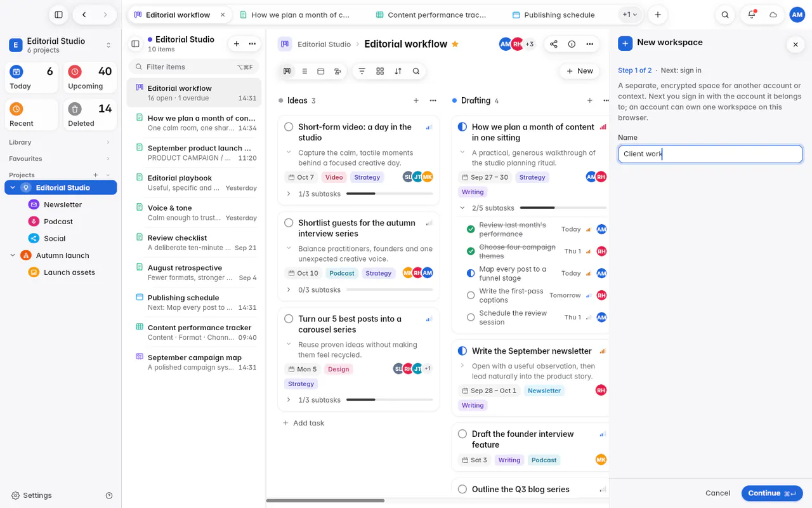This screenshot has height=508, width=812.
Task: Open the notifications bell icon
Action: coord(752,15)
